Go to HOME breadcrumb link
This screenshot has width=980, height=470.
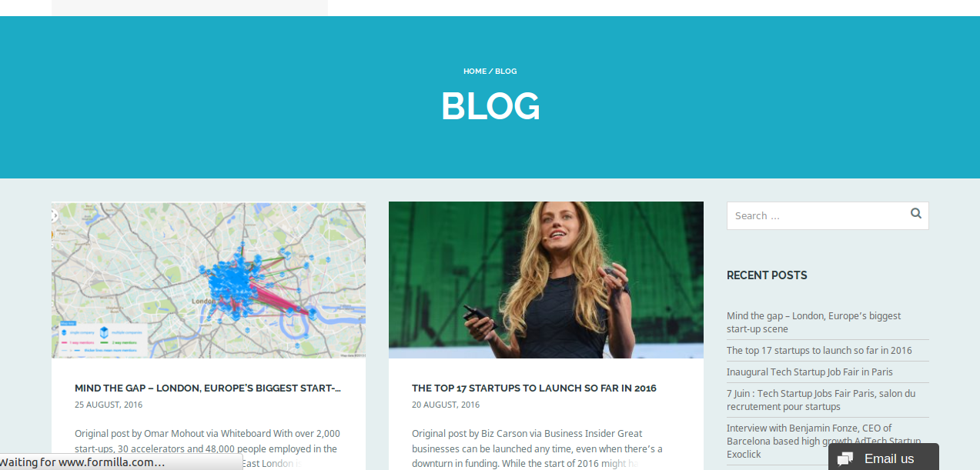click(475, 71)
